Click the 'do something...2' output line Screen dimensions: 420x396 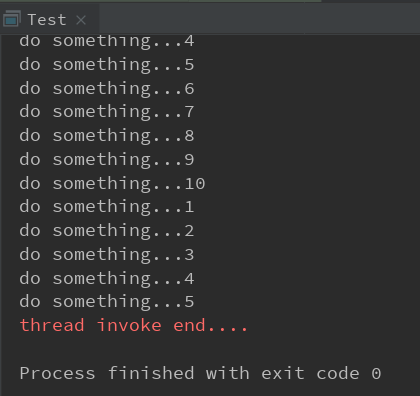click(x=107, y=231)
